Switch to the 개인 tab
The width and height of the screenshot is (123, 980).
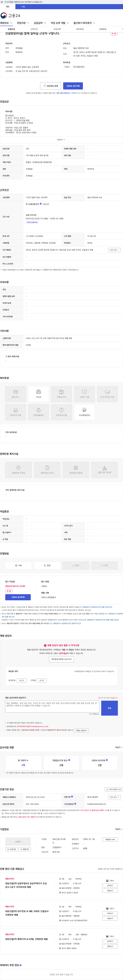click(8, 7)
